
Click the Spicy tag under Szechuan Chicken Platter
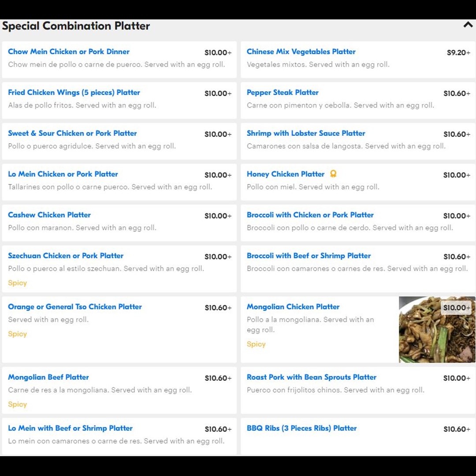coord(17,283)
